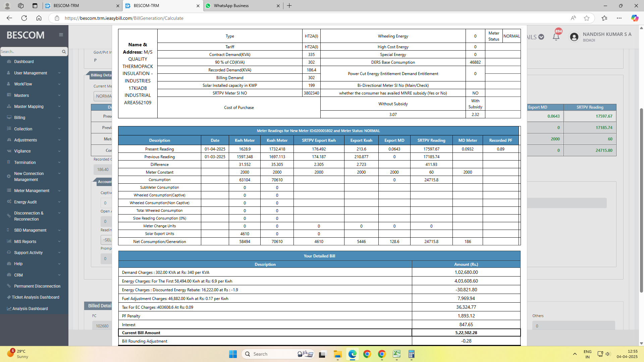644x362 pixels.
Task: Expand the Master Mapping menu
Action: coord(34,107)
